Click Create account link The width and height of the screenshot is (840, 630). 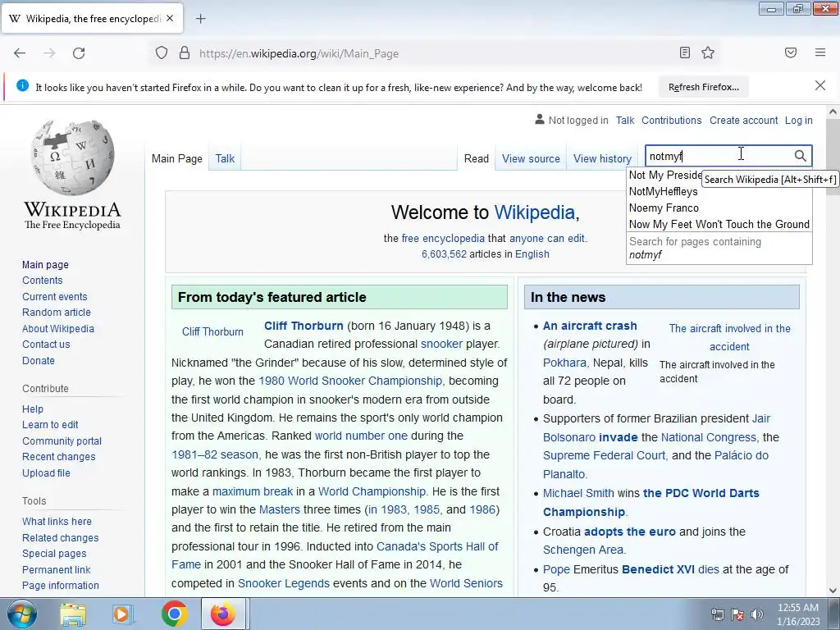pyautogui.click(x=743, y=121)
